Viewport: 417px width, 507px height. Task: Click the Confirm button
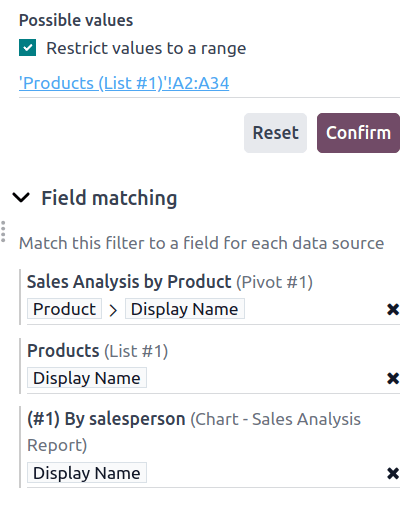click(358, 133)
